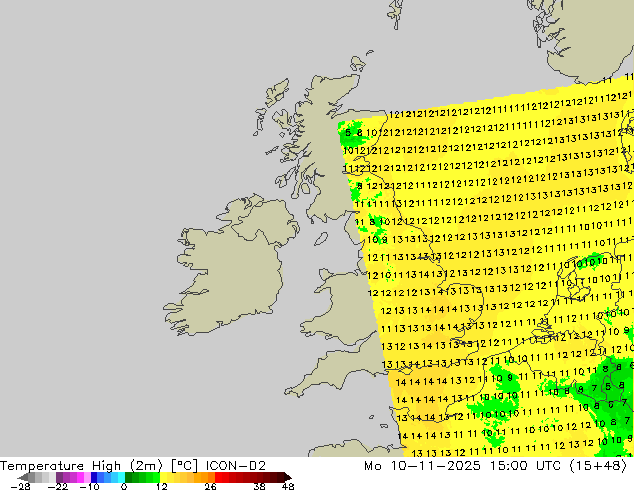Click the '12' legend label
Image resolution: width=634 pixels, height=490 pixels.
point(162,486)
